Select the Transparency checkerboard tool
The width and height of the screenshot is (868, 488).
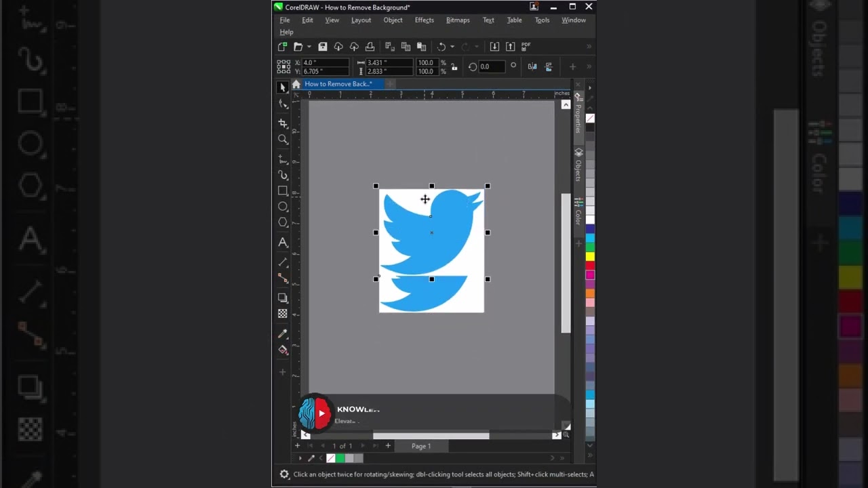[283, 314]
